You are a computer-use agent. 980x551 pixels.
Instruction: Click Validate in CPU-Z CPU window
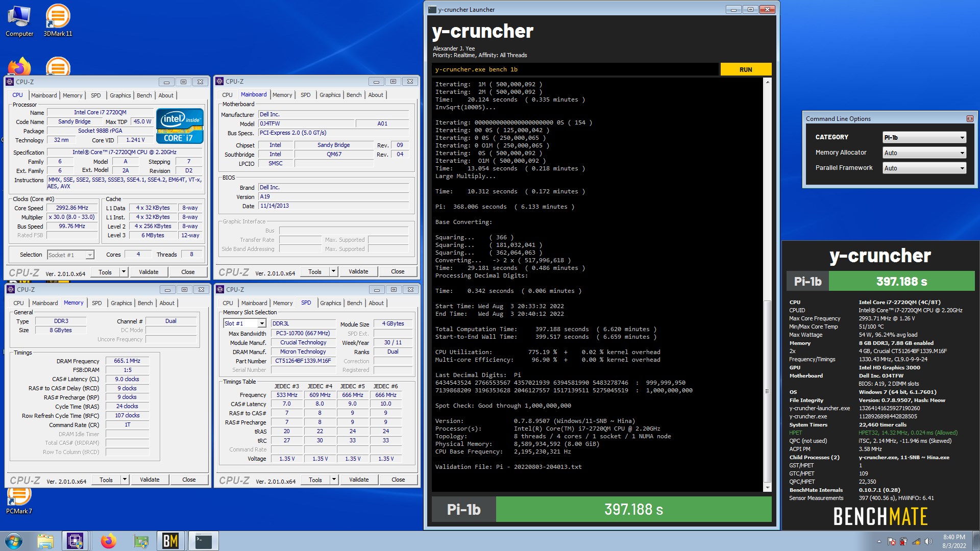tap(149, 272)
